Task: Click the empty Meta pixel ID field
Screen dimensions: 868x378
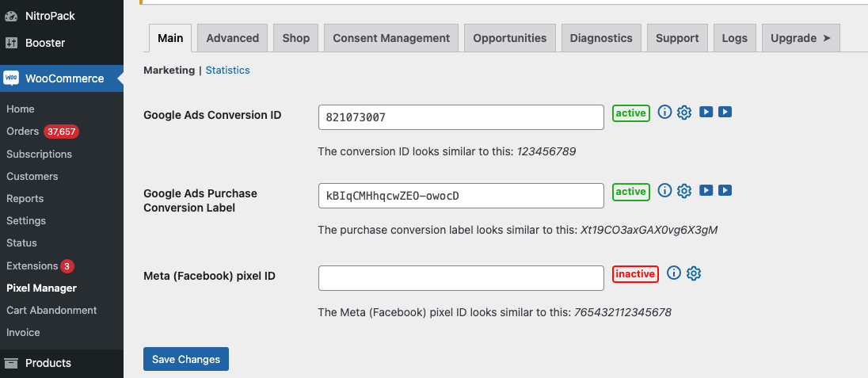Action: click(461, 278)
